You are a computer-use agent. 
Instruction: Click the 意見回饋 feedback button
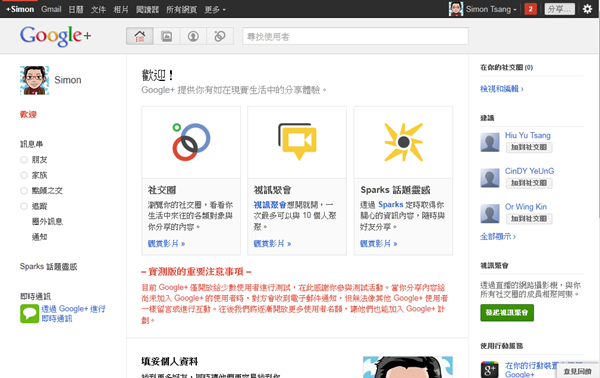click(x=577, y=371)
